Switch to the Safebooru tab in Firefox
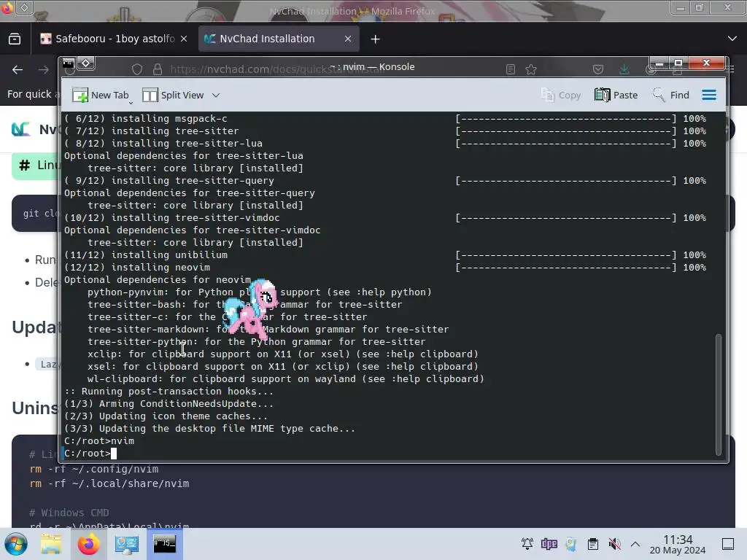 [115, 39]
